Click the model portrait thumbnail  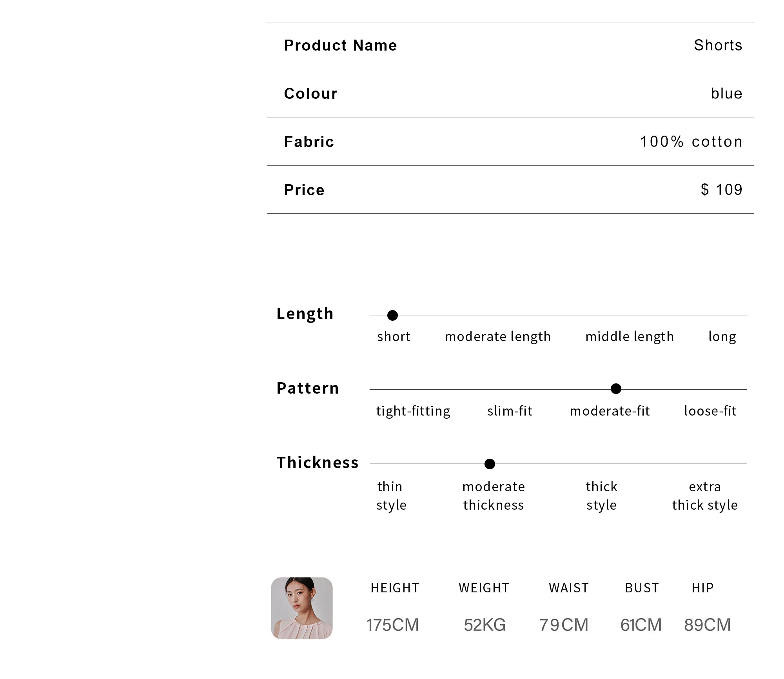tap(301, 608)
